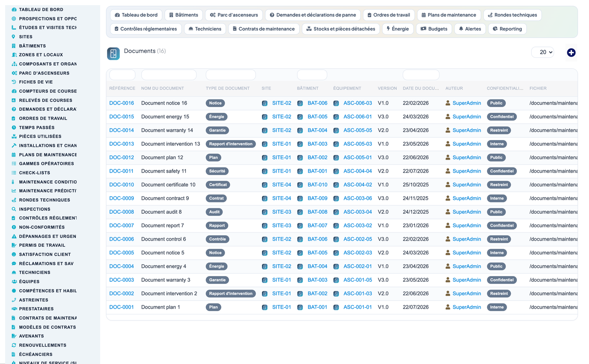Click the add document plus icon
The width and height of the screenshot is (589, 364).
(571, 53)
